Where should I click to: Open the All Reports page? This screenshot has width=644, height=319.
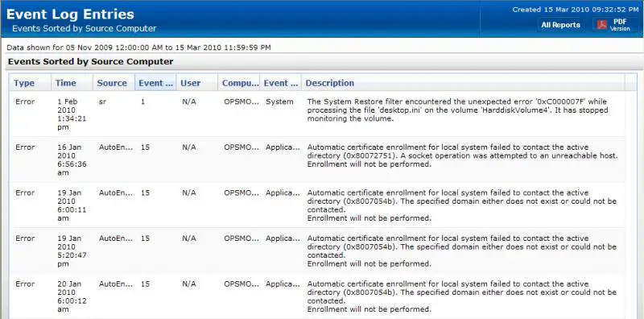[x=560, y=25]
